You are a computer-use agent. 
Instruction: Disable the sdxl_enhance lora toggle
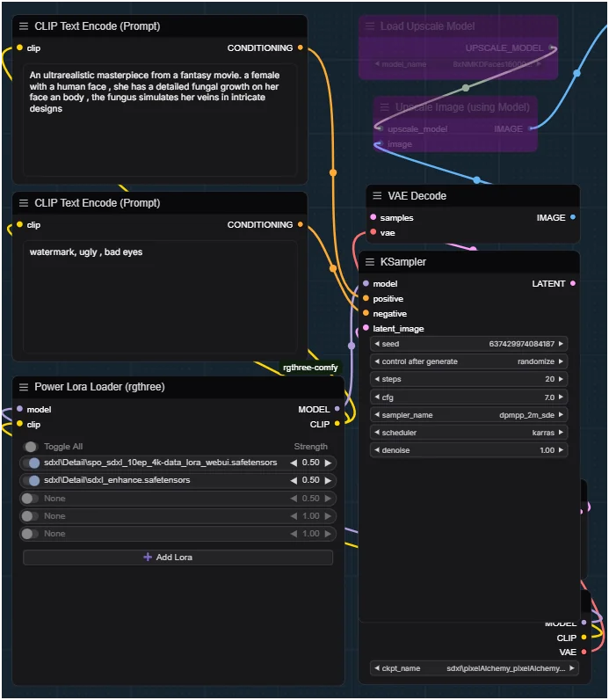[32, 480]
